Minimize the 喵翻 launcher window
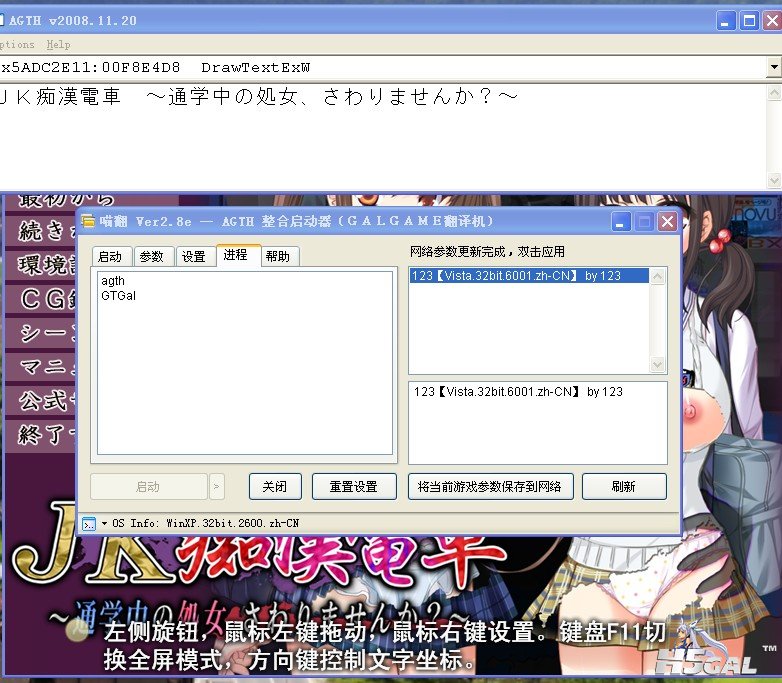782x683 pixels. pyautogui.click(x=621, y=222)
